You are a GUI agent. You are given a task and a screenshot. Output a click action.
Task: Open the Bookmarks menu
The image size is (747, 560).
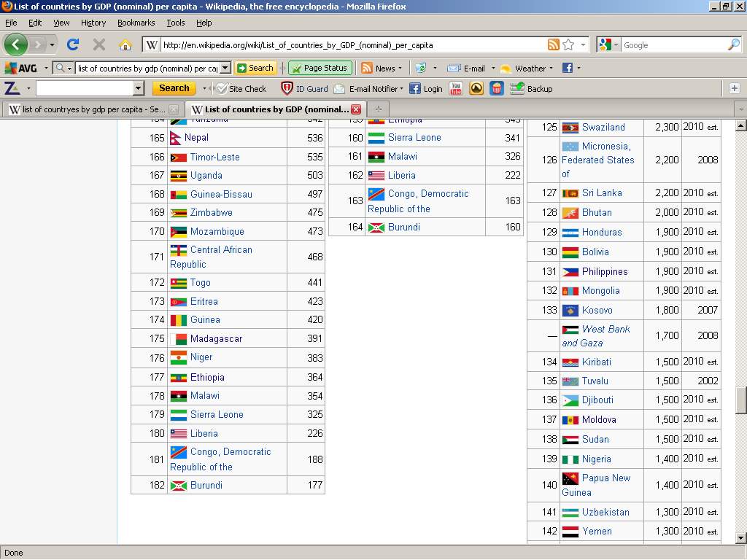tap(136, 23)
